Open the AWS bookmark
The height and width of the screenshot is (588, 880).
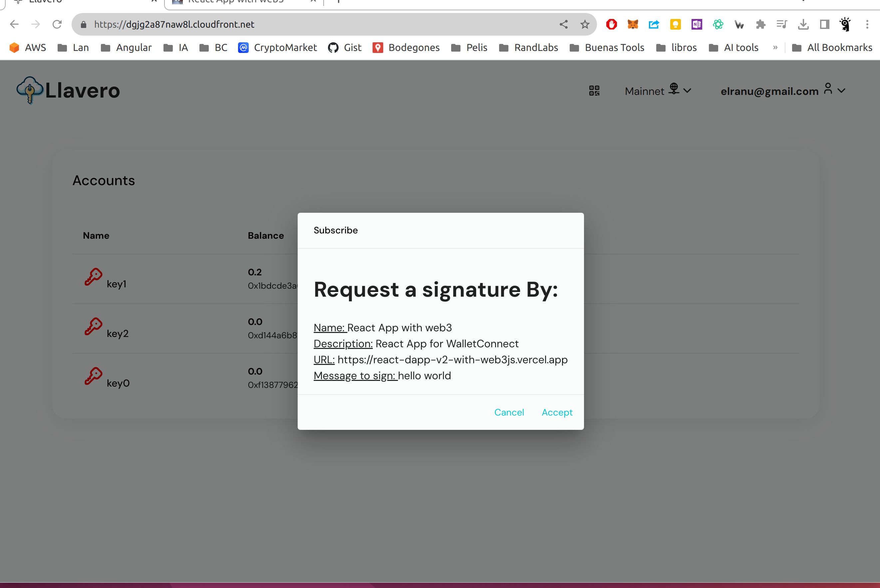point(27,48)
